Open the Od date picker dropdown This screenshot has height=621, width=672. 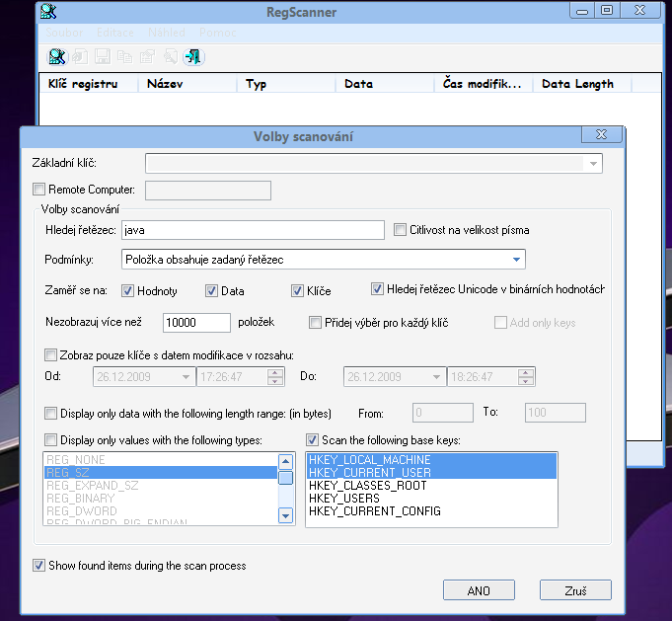tap(187, 377)
